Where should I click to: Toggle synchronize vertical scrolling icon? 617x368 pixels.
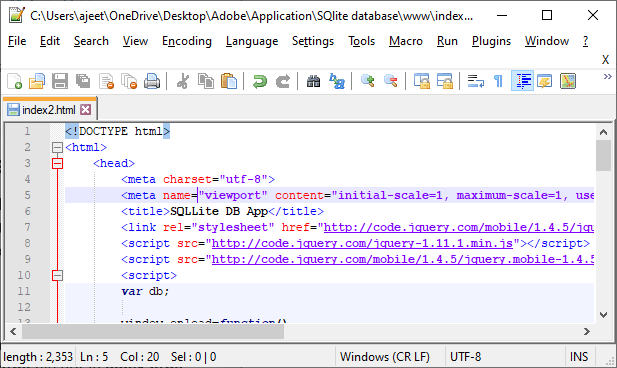421,81
